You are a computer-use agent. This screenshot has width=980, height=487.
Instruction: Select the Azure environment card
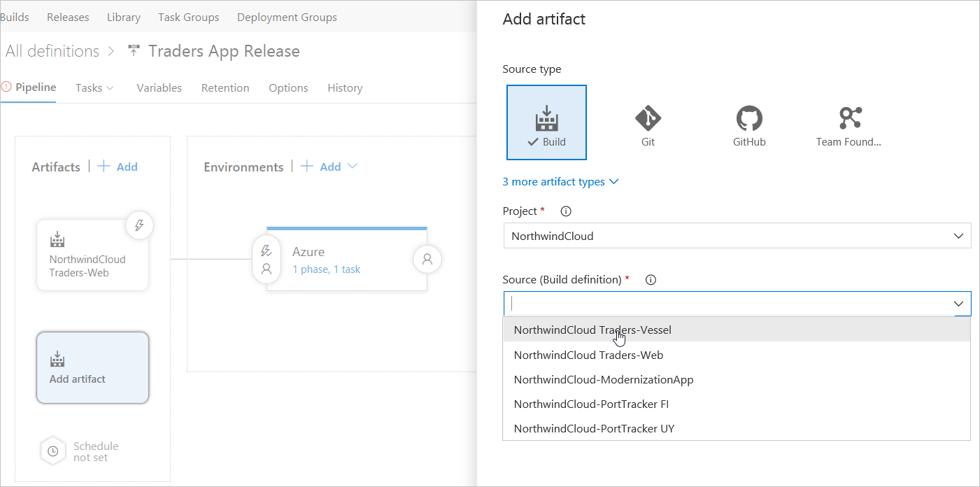[347, 259]
